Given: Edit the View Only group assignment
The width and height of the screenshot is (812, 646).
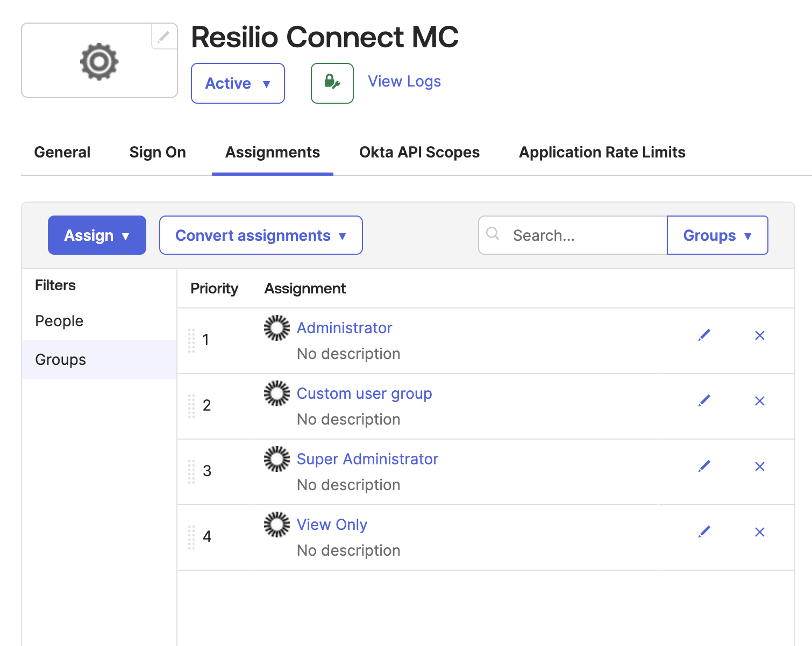Looking at the screenshot, I should pyautogui.click(x=704, y=532).
